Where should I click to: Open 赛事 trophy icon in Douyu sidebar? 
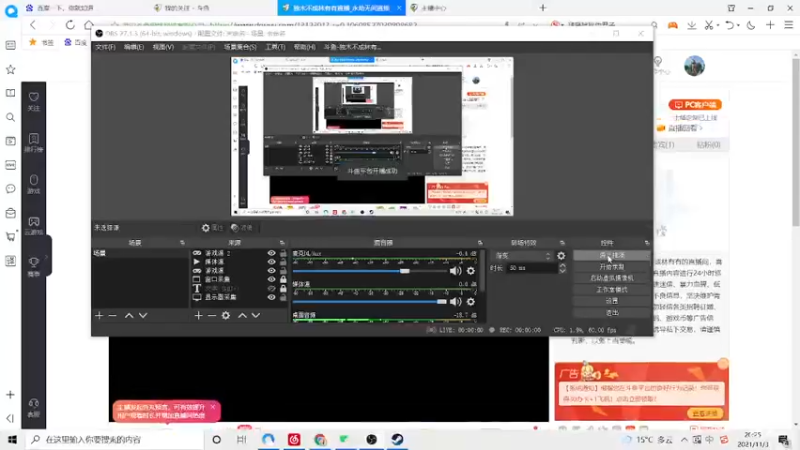click(34, 266)
